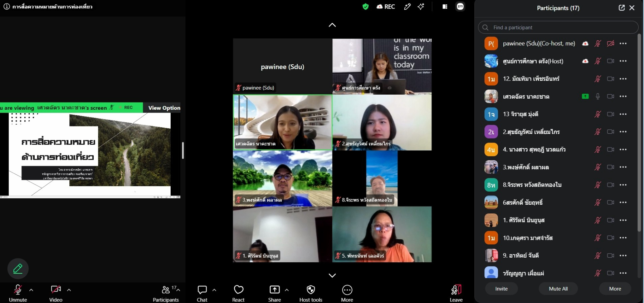Viewport: 644px width, 303px height.
Task: Show next page of gallery videos
Action: [332, 275]
